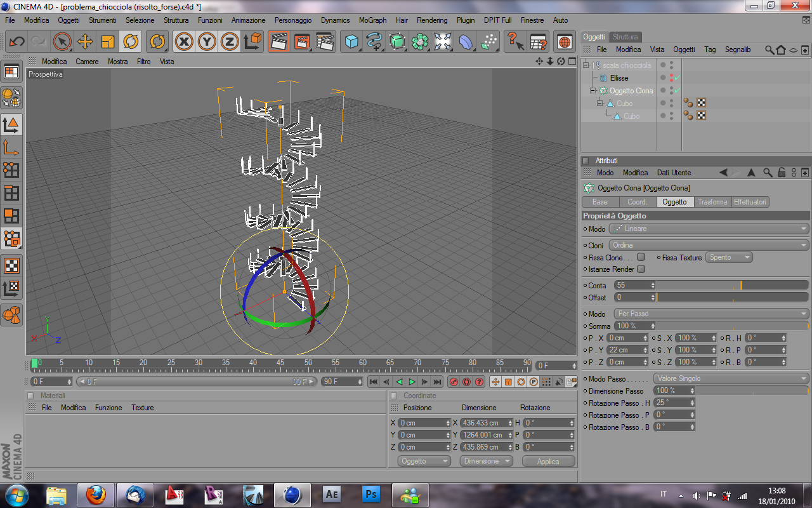Click the Applica button
Viewport: 812px width, 508px height.
click(x=548, y=462)
